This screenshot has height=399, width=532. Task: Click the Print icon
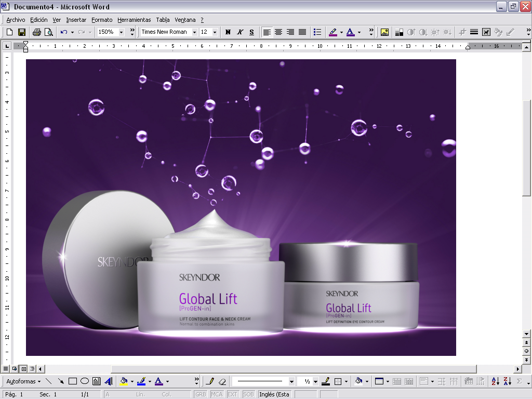pyautogui.click(x=37, y=32)
